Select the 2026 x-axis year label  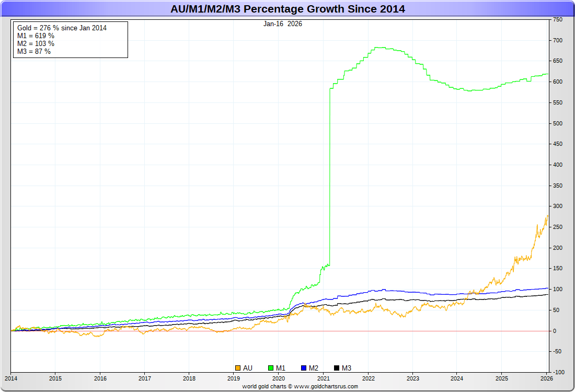point(546,378)
